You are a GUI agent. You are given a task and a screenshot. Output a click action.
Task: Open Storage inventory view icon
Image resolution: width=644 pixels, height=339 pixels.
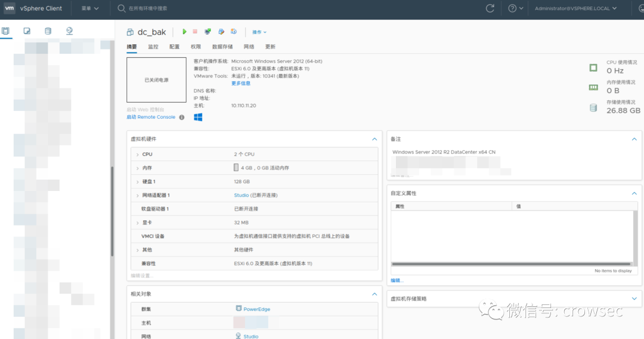pos(48,31)
